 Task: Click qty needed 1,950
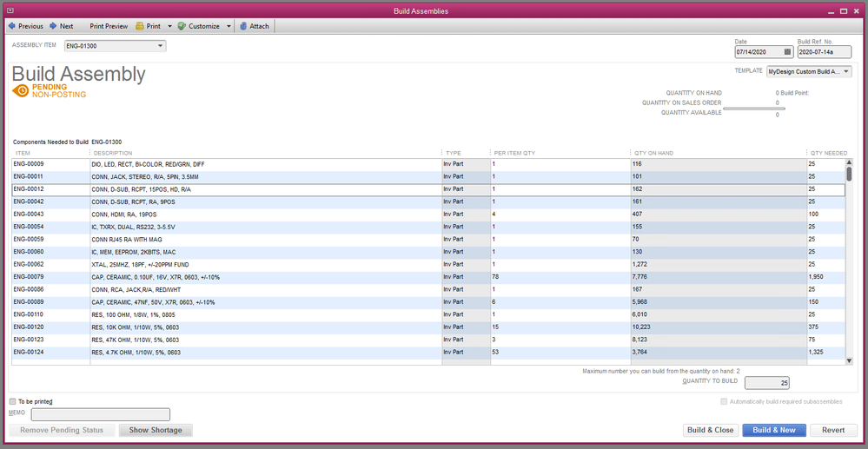coord(816,277)
